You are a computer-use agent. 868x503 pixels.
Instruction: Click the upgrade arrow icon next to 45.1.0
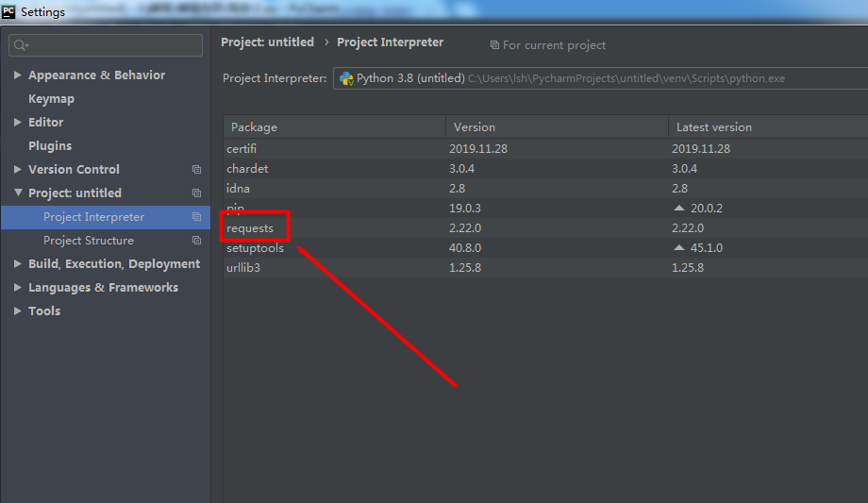[x=678, y=247]
